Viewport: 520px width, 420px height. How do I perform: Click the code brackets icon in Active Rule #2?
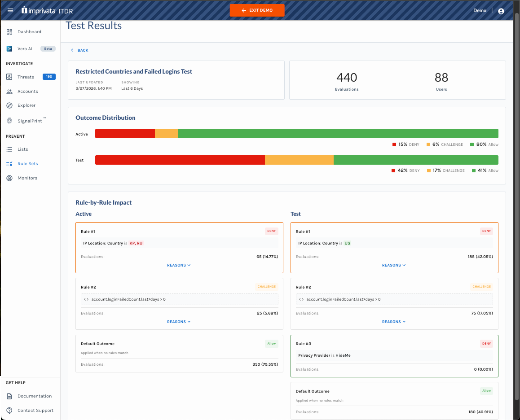(86, 299)
